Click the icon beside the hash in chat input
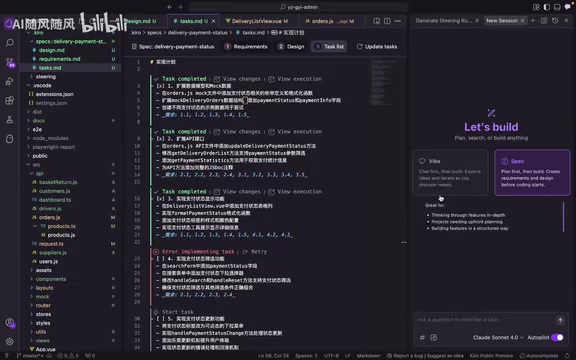Image resolution: width=576 pixels, height=360 pixels. (433, 337)
